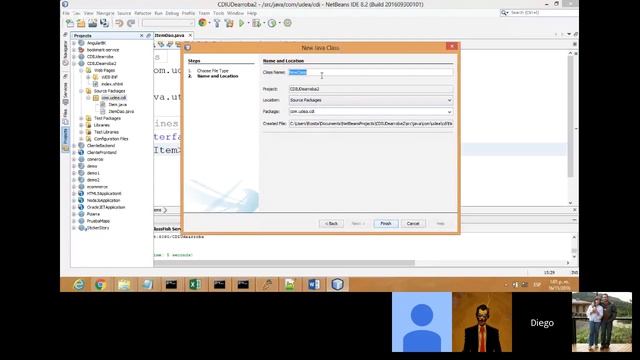This screenshot has height=360, width=640.
Task: Expand the Test Packages node
Action: pyautogui.click(x=81, y=118)
